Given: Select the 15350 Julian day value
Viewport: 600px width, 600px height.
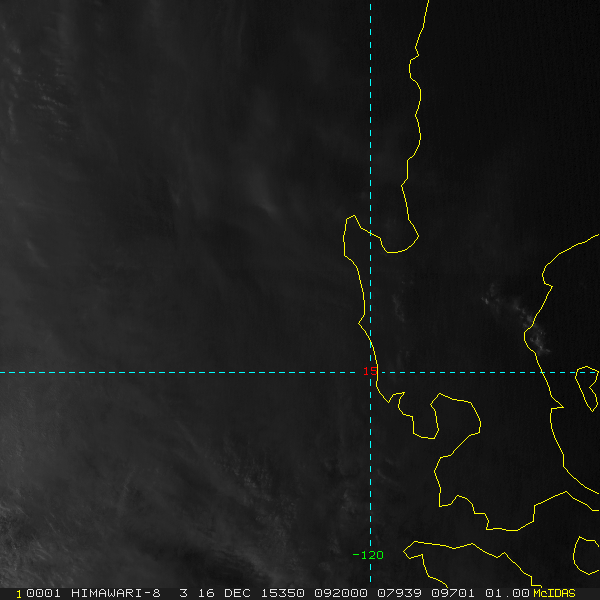Looking at the screenshot, I should [282, 593].
